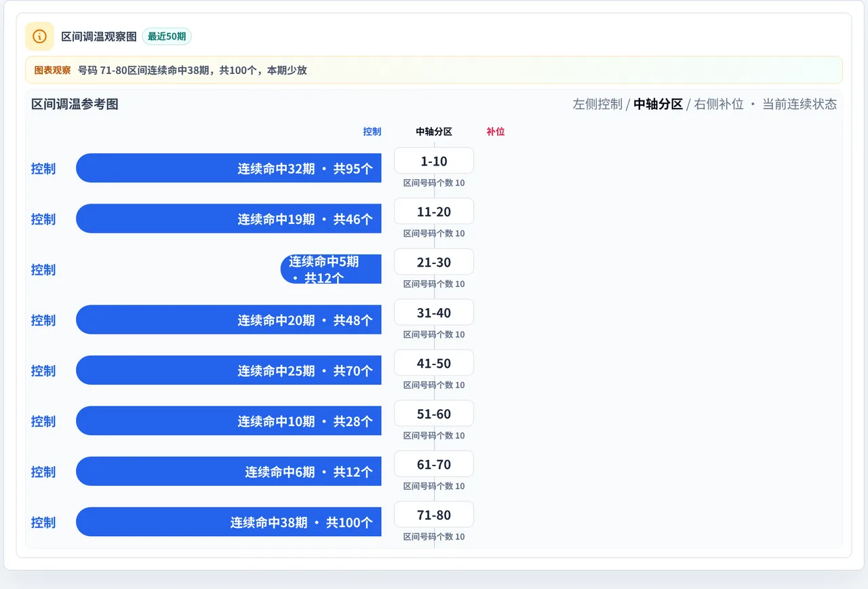Click the notice text about 71-80区间
Screen dimensions: 868x589
coord(193,70)
